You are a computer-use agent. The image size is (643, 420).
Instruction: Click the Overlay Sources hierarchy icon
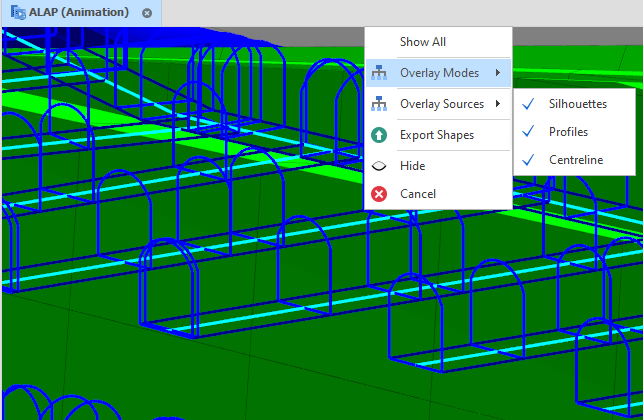click(379, 104)
